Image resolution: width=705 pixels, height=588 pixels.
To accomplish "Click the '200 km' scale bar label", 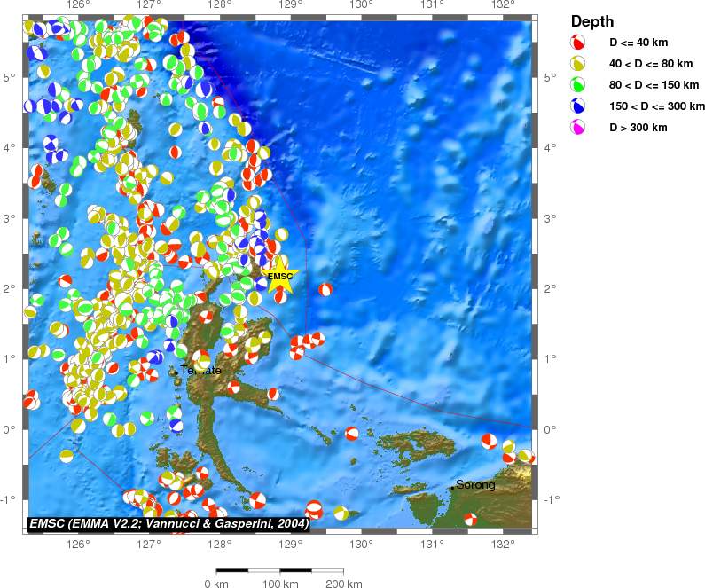I will click(x=343, y=584).
